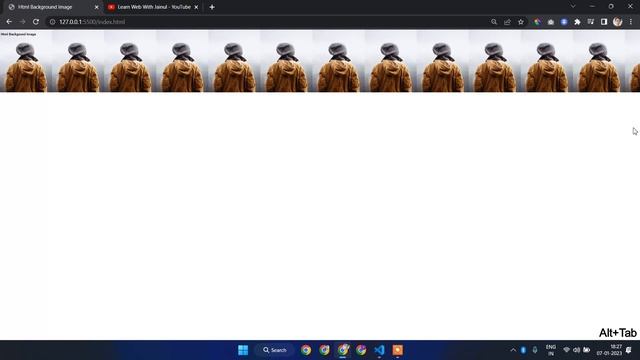Open the fourth Chrome icon in taskbar
Screen dimensions: 640x360
(361, 350)
